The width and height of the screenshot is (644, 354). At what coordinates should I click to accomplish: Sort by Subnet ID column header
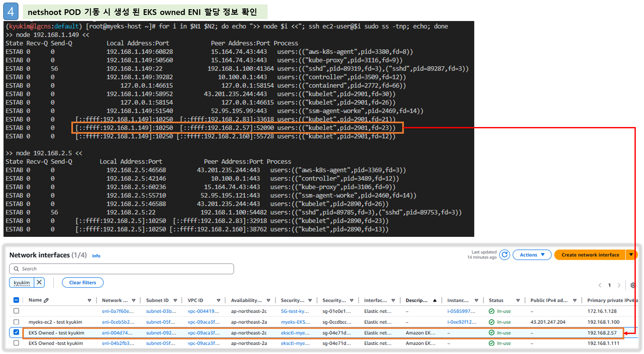[157, 300]
